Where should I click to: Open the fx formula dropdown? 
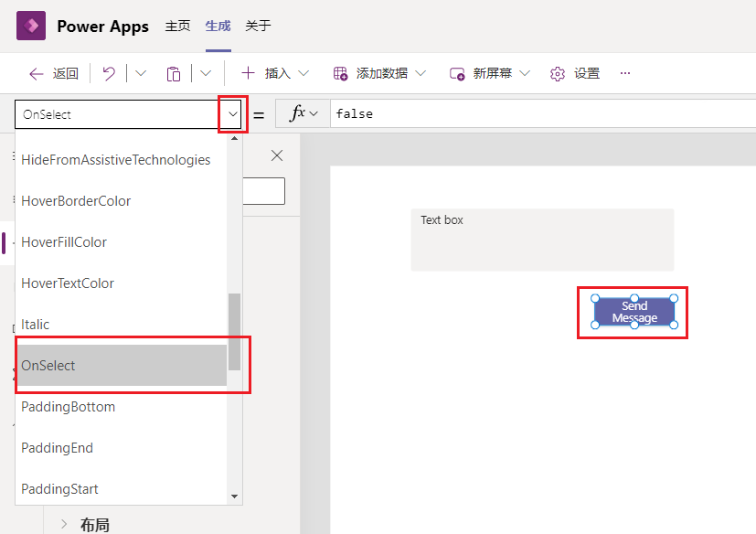[303, 114]
